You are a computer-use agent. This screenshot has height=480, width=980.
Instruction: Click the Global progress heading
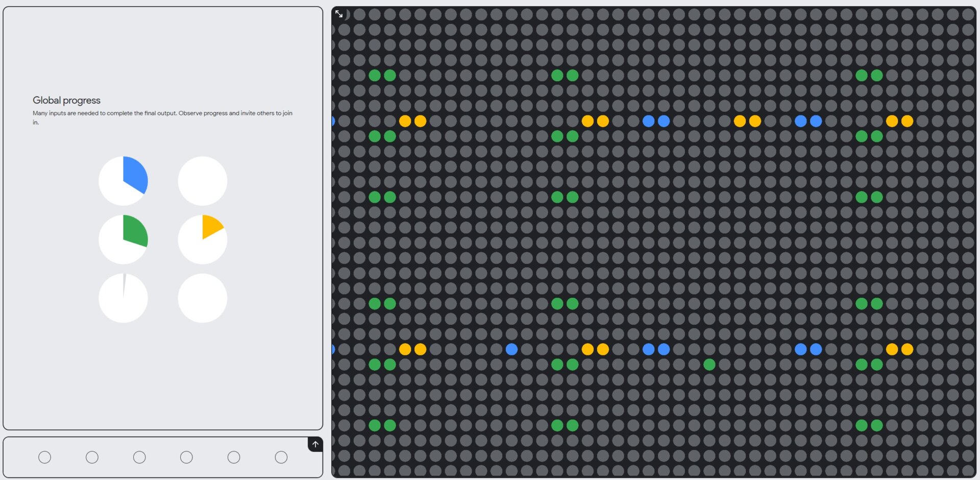[x=66, y=100]
